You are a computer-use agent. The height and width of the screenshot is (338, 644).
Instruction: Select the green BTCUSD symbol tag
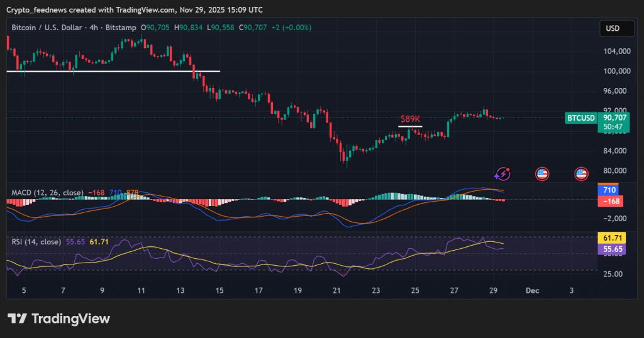click(580, 117)
